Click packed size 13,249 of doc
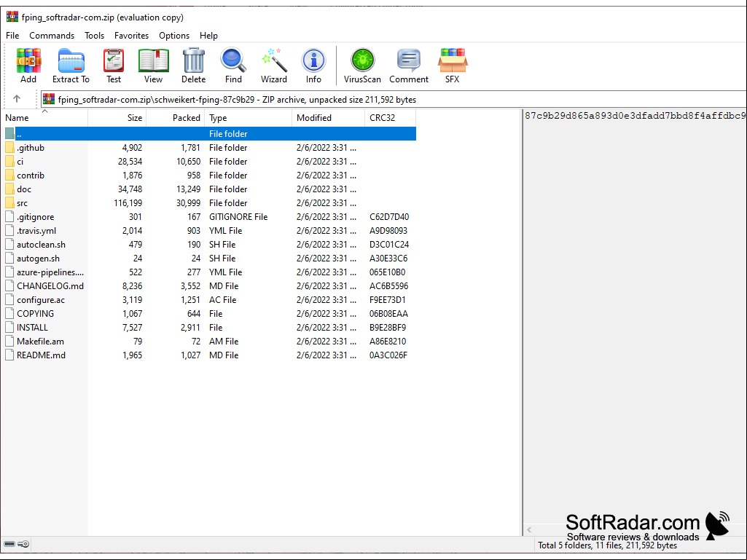 click(188, 189)
